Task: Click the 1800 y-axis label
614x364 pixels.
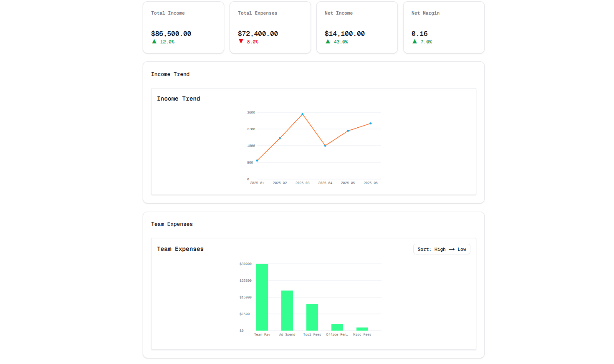Action: coord(251,146)
